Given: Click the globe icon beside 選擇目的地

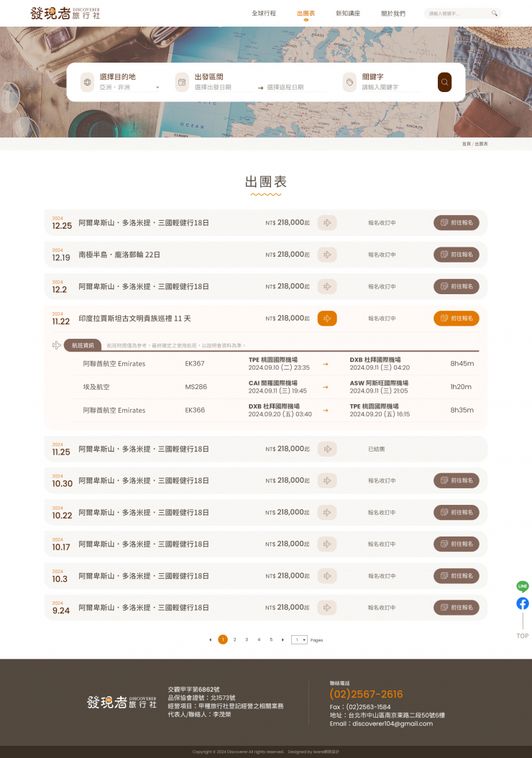Looking at the screenshot, I should click(x=88, y=82).
